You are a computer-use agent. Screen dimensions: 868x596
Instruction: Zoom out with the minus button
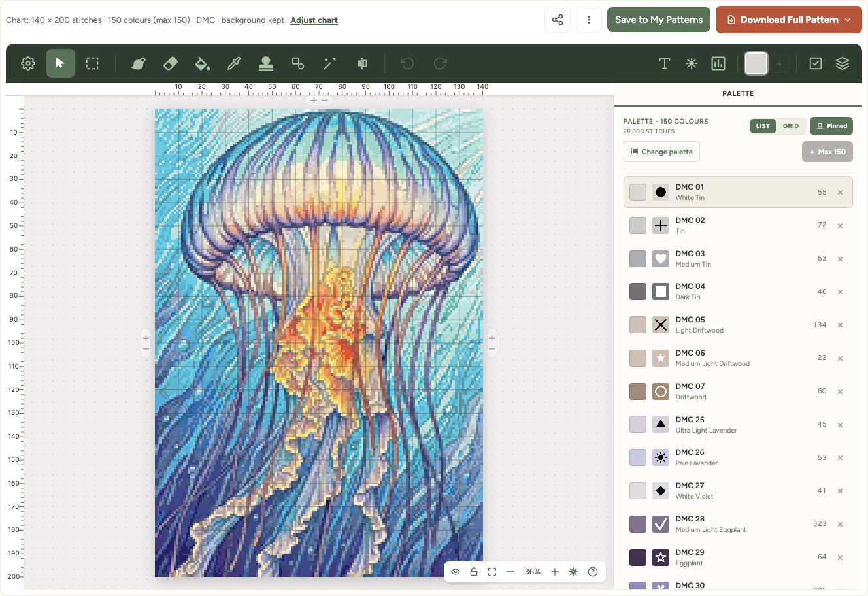point(510,572)
